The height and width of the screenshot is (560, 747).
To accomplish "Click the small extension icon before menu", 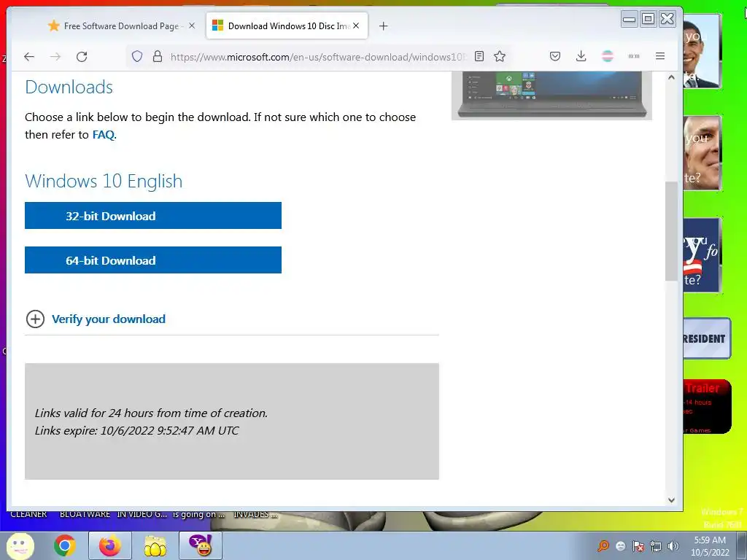I will click(x=634, y=56).
